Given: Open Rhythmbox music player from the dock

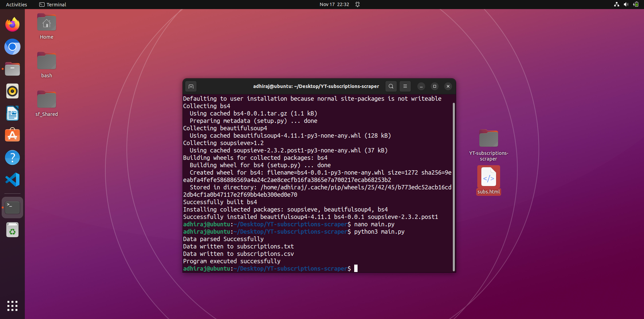Looking at the screenshot, I should coord(12,91).
